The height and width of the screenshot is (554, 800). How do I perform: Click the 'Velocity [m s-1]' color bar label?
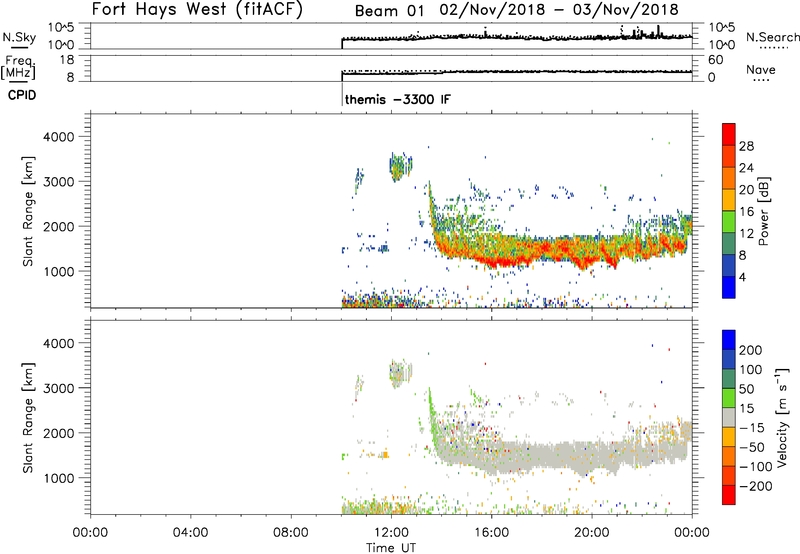tap(782, 418)
